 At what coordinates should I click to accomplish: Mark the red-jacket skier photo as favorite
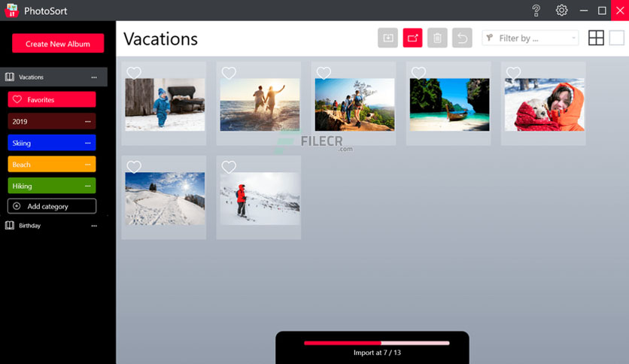click(x=229, y=167)
